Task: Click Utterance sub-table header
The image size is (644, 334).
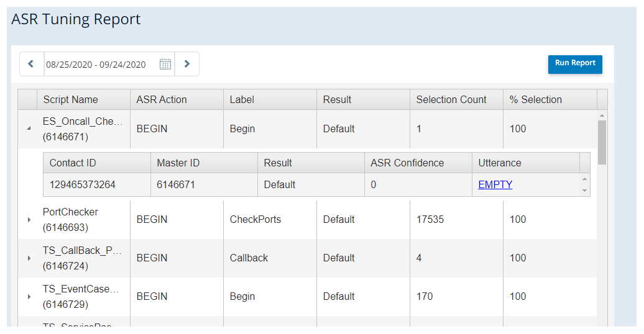Action: point(526,163)
